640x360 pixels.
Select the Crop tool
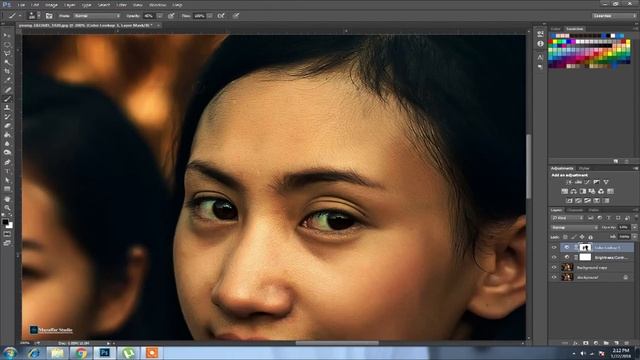pos(7,72)
